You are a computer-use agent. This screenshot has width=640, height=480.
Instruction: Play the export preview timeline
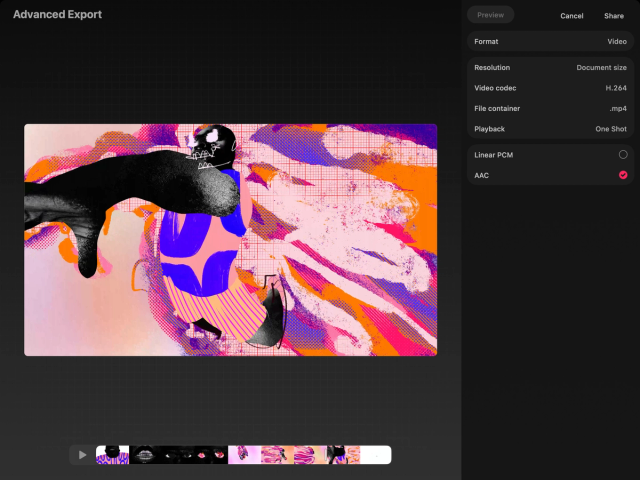[x=82, y=455]
